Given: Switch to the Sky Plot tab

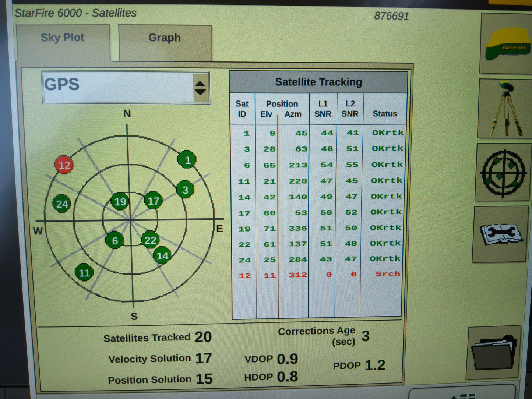Looking at the screenshot, I should click(x=63, y=37).
